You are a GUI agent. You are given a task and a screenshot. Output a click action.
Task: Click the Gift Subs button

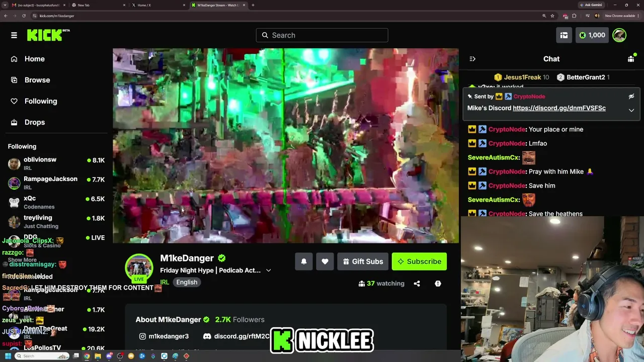363,261
